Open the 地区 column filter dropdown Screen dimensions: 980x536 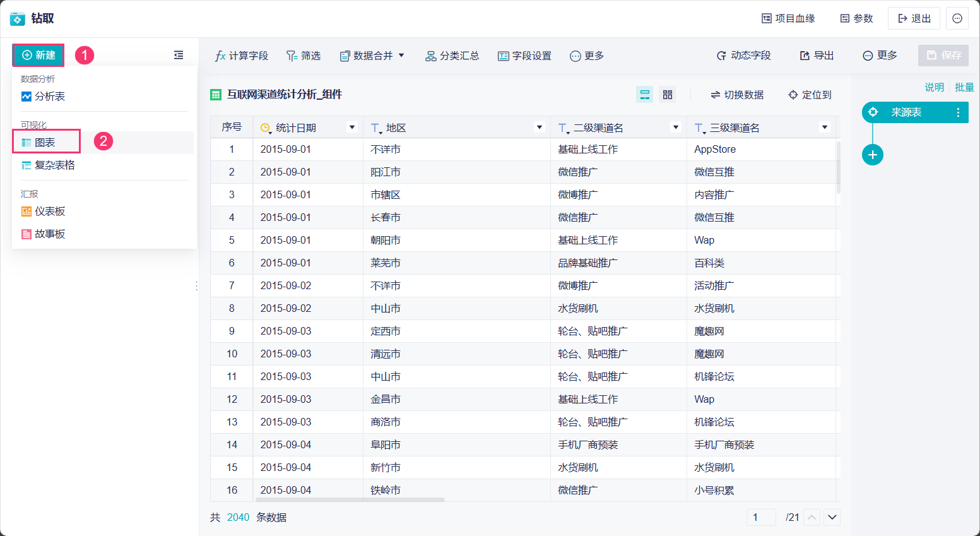pos(539,127)
